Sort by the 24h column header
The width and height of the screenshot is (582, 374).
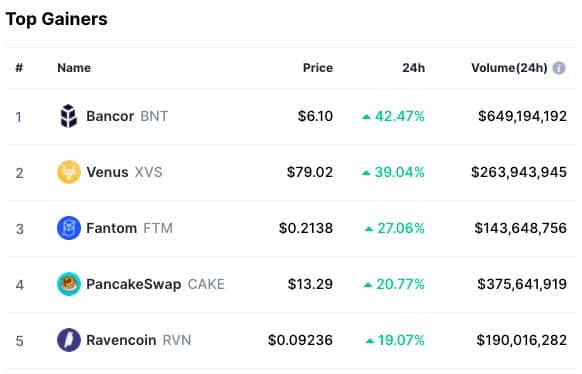(413, 68)
